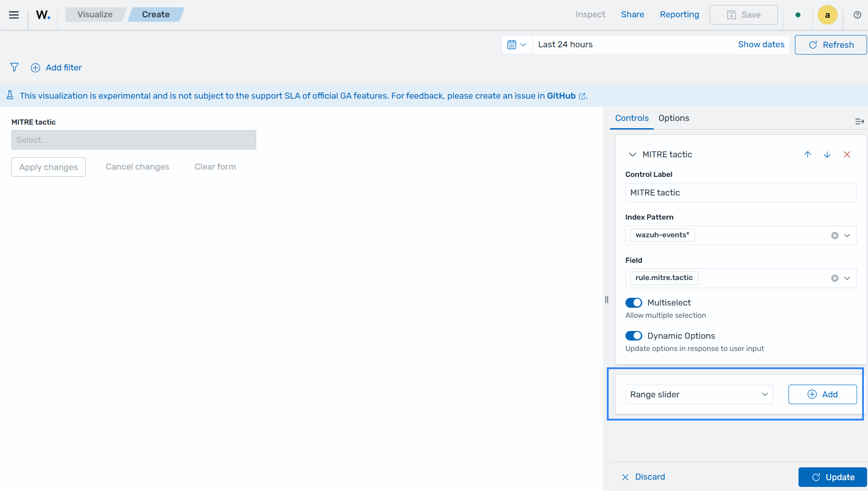The image size is (868, 491).
Task: Toggle the Multiselect switch
Action: click(x=634, y=303)
